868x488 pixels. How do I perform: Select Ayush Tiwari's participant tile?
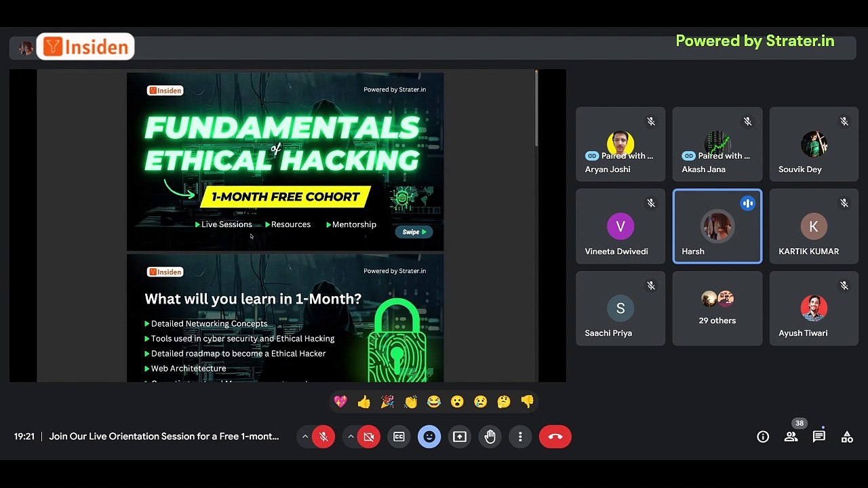[x=814, y=308]
